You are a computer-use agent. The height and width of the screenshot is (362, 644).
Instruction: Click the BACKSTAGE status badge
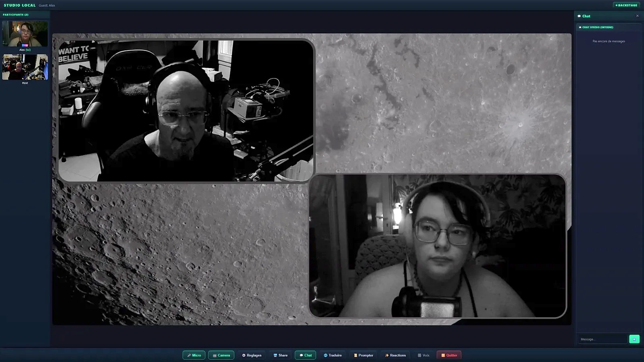tap(626, 5)
